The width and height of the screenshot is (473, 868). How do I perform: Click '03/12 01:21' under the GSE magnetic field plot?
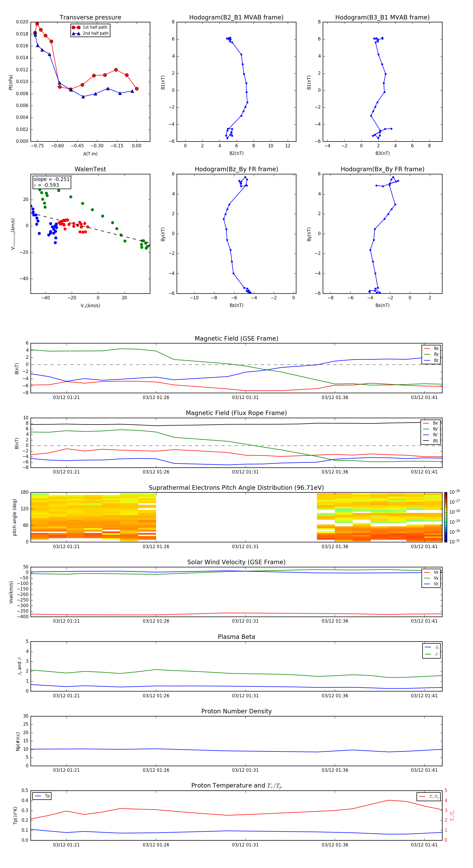click(66, 398)
